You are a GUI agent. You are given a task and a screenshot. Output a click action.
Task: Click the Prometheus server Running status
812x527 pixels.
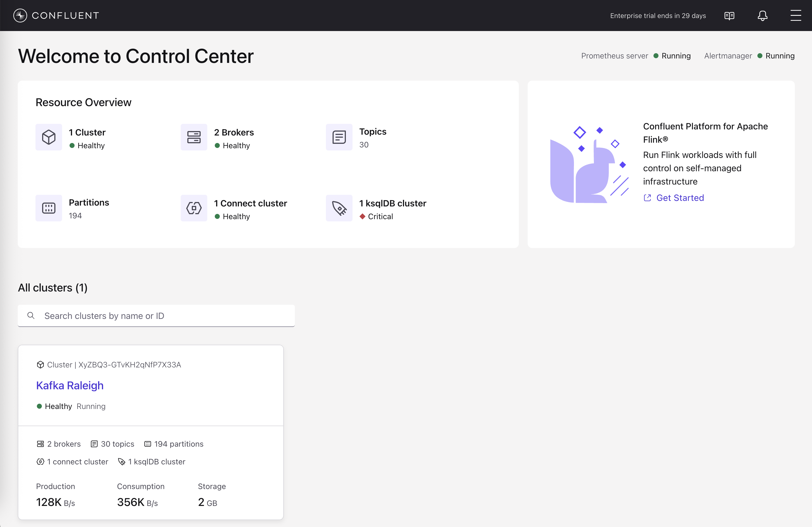pos(676,56)
